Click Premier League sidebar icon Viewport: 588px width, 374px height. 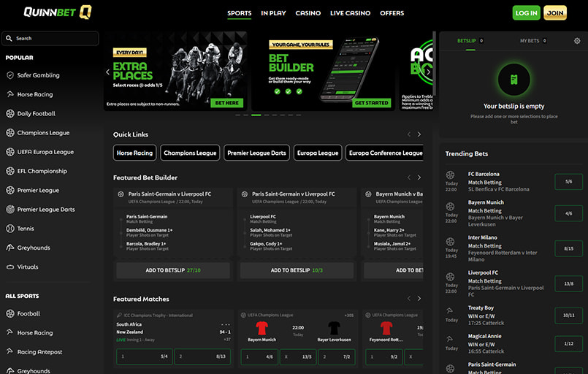click(x=10, y=190)
